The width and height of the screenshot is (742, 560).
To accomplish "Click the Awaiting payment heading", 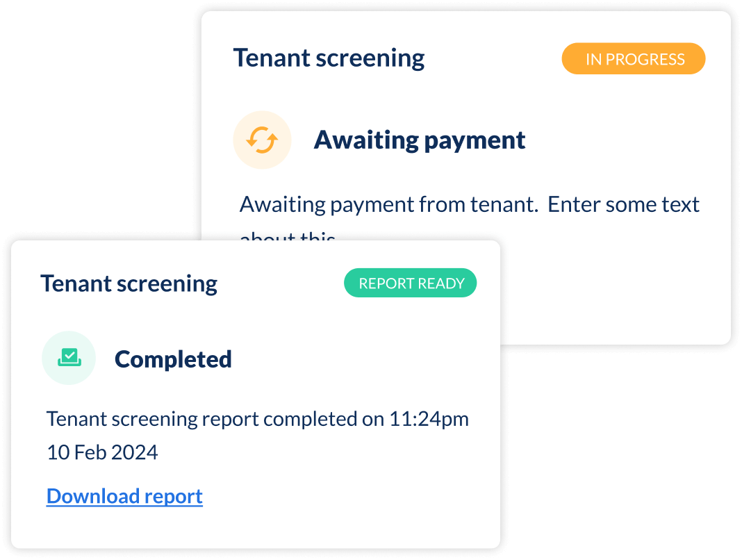I will coord(420,140).
